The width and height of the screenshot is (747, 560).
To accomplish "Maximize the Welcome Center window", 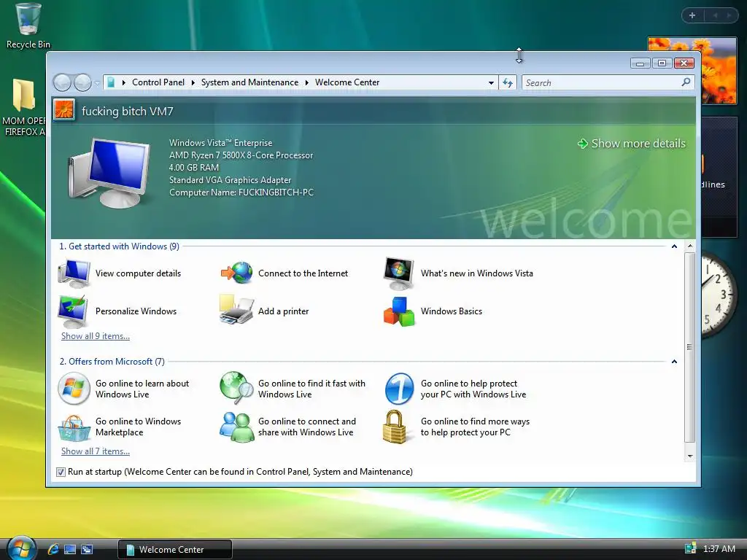I will [662, 63].
